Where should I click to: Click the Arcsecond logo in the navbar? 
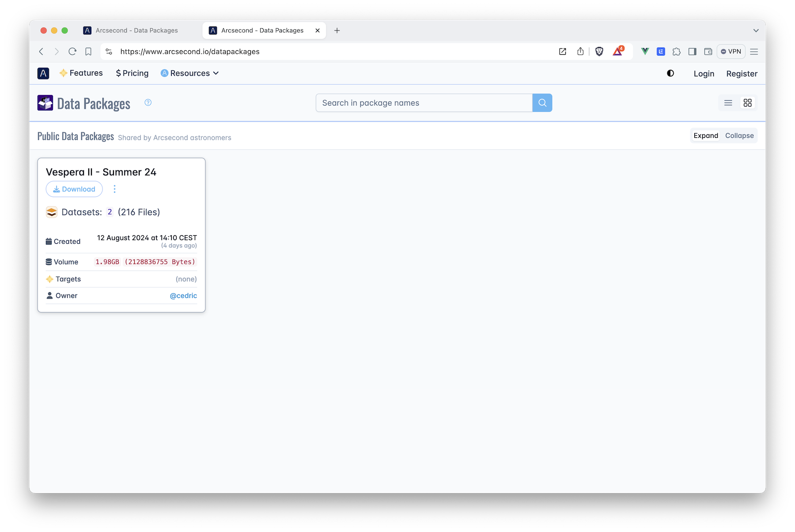tap(43, 73)
